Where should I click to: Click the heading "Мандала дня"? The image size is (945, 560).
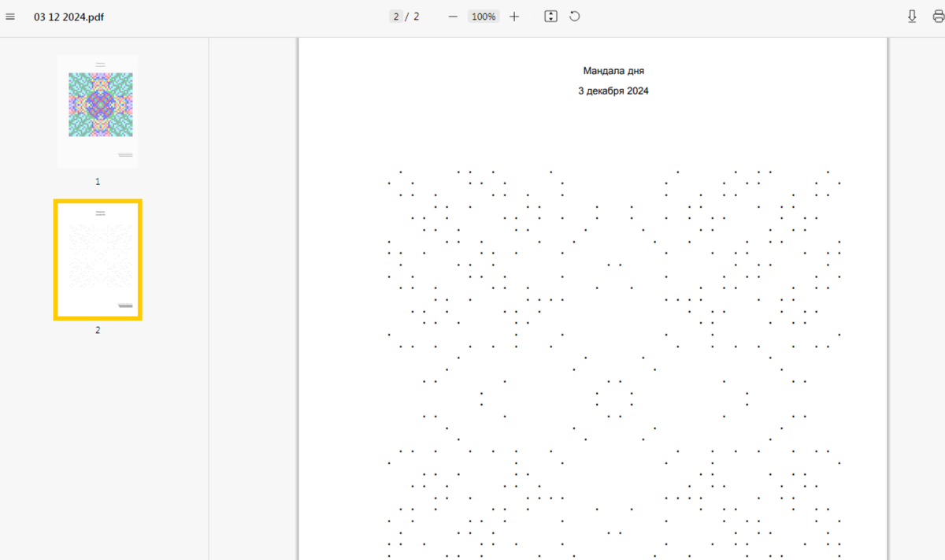click(x=613, y=71)
